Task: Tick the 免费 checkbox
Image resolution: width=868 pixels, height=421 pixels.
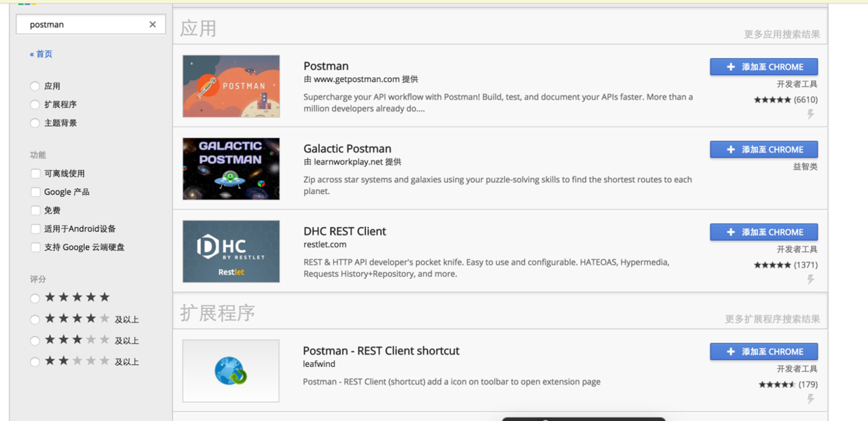Action: pos(36,210)
